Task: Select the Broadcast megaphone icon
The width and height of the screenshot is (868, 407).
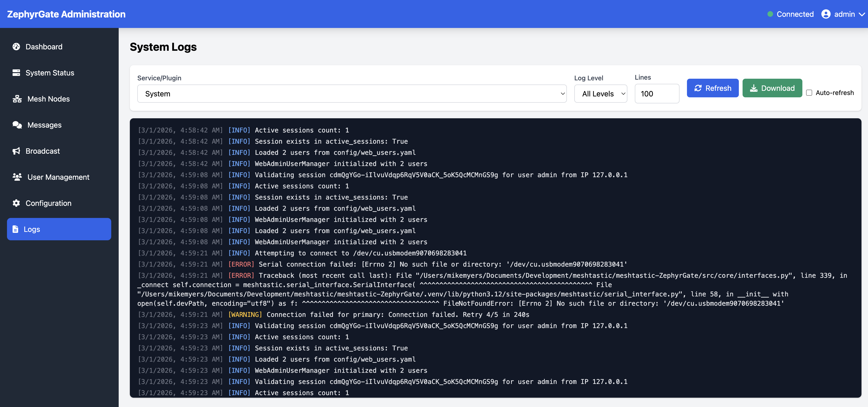Action: [x=16, y=151]
